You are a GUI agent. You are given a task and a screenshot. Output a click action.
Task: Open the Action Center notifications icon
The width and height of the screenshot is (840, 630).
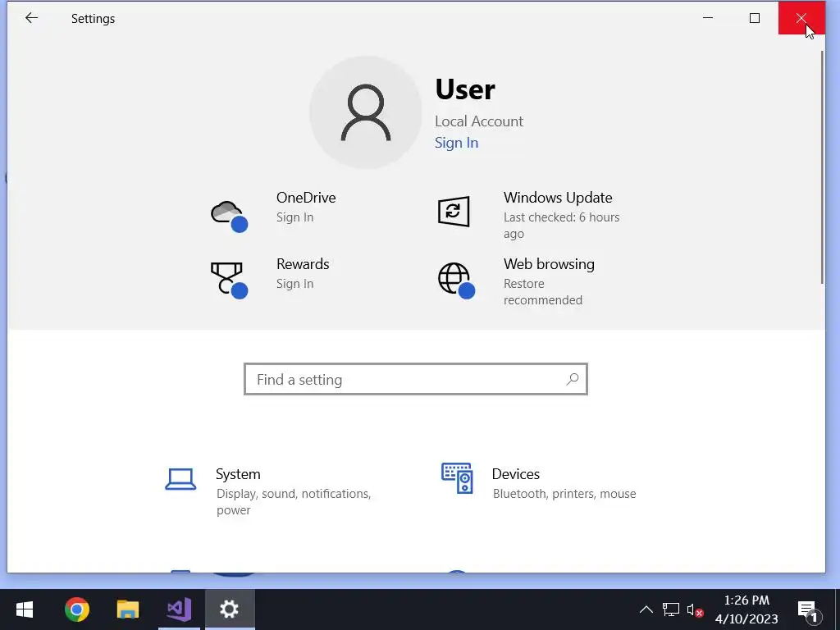(x=808, y=610)
